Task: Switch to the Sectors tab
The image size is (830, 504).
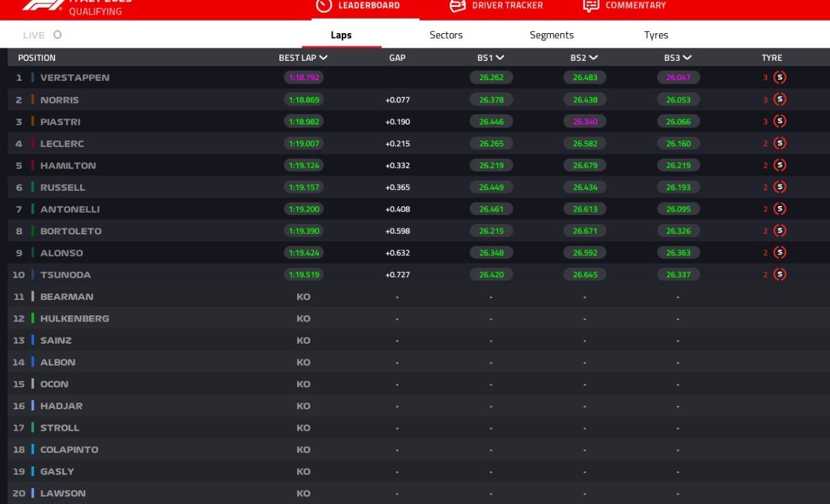Action: point(446,35)
